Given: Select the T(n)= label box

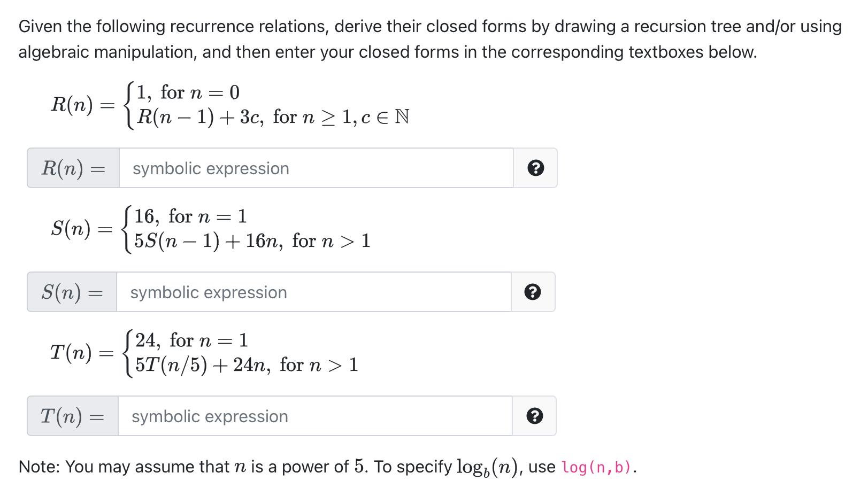Looking at the screenshot, I should [x=72, y=416].
